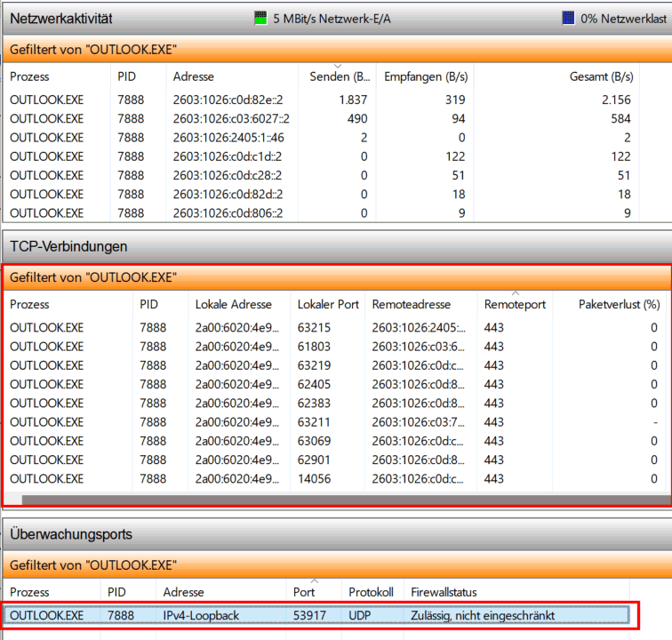Viewport: 672px width, 640px height.
Task: Sort TCP-Verbindungen by Prozess column
Action: click(x=68, y=304)
